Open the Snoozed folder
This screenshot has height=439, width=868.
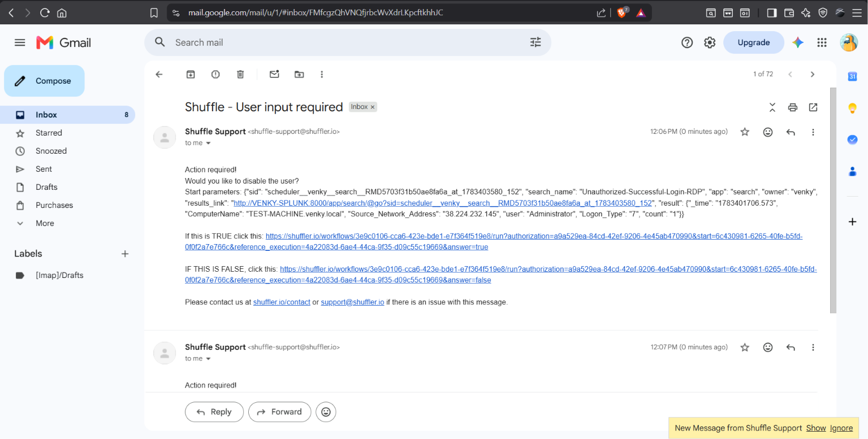coord(68,151)
